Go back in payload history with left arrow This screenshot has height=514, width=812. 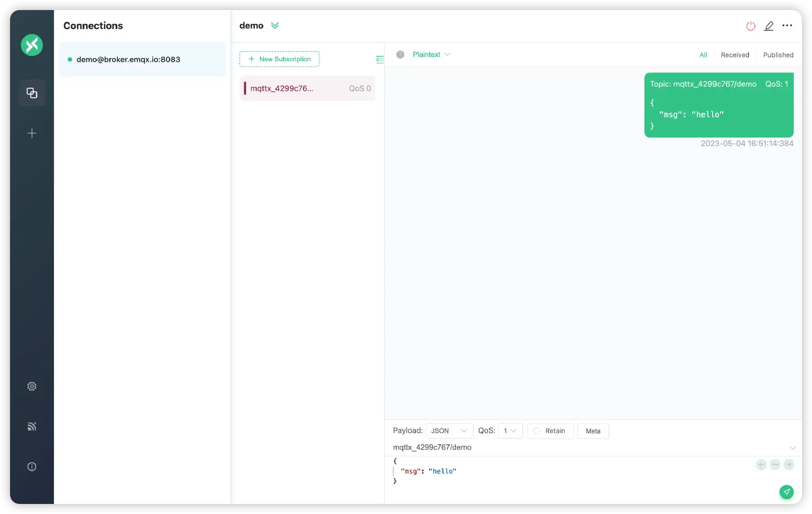point(761,464)
